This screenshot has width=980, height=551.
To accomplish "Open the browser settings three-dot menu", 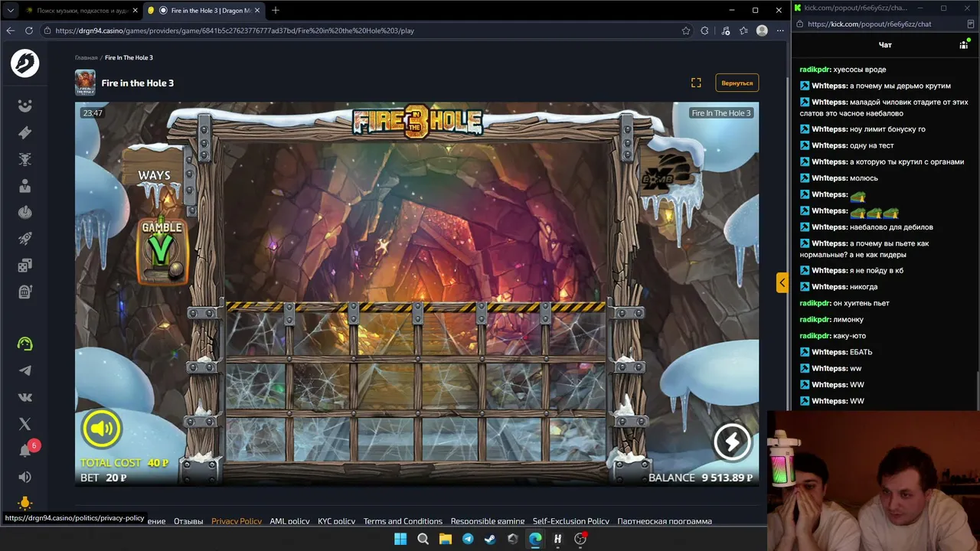I will pyautogui.click(x=780, y=31).
